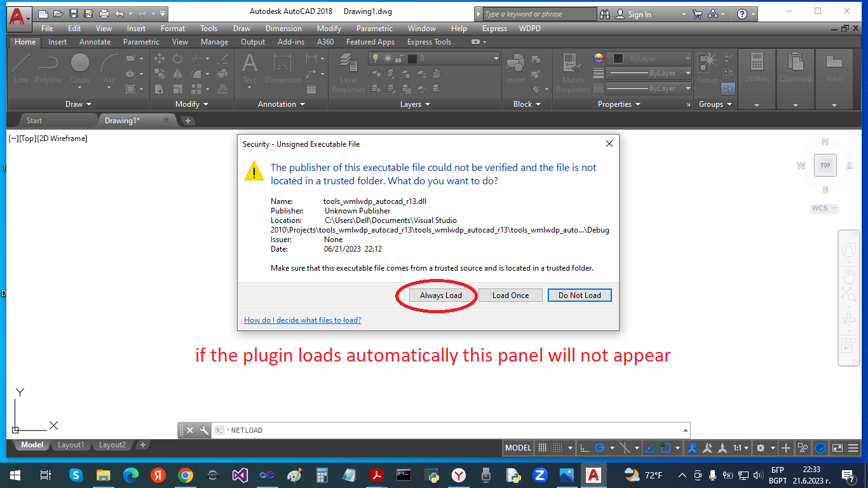The width and height of the screenshot is (868, 488).
Task: Switch to the Annotate ribbon tab
Action: pyautogui.click(x=95, y=42)
